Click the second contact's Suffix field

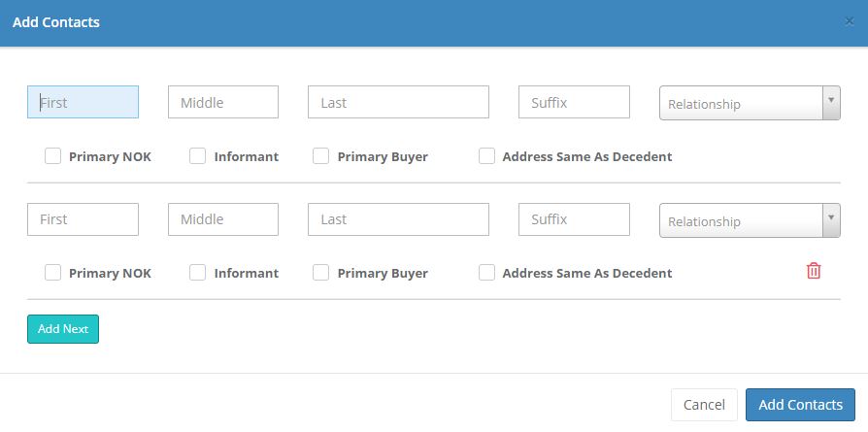pyautogui.click(x=574, y=219)
